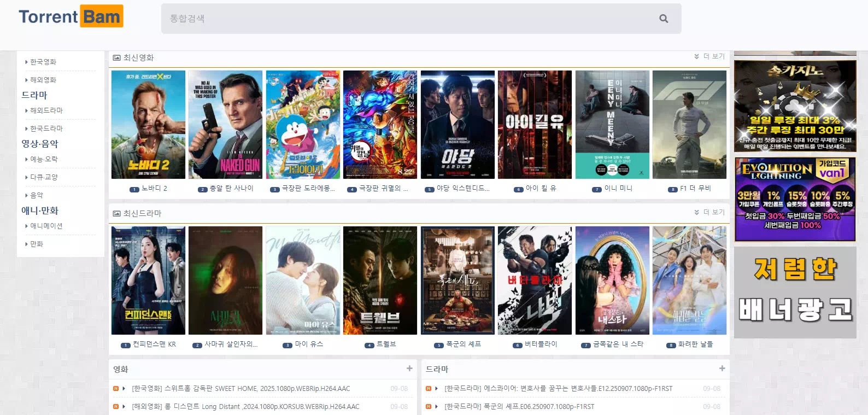
Task: Open the 해외드라마 sidebar menu item
Action: click(44, 110)
